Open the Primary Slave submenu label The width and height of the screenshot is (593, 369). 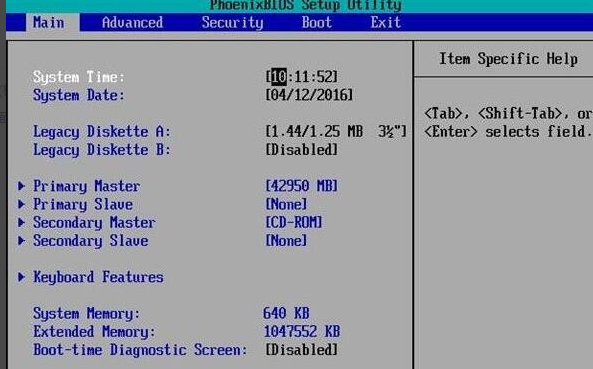(x=83, y=204)
